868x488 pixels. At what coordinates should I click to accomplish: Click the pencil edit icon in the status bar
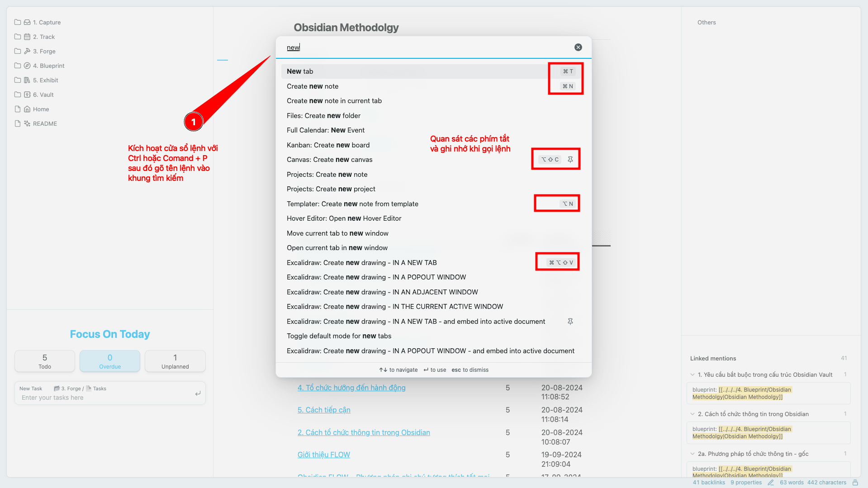pyautogui.click(x=770, y=483)
